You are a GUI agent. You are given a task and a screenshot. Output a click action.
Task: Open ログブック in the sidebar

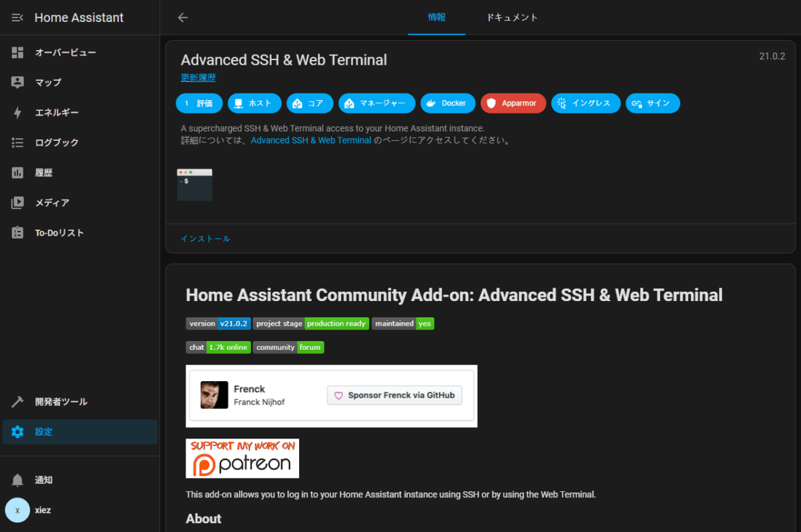click(x=80, y=142)
